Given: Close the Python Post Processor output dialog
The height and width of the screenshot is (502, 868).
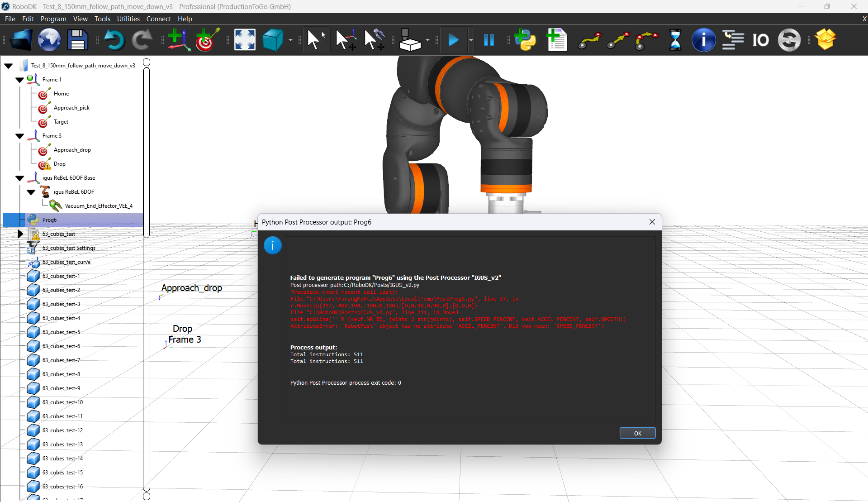Looking at the screenshot, I should pyautogui.click(x=652, y=222).
